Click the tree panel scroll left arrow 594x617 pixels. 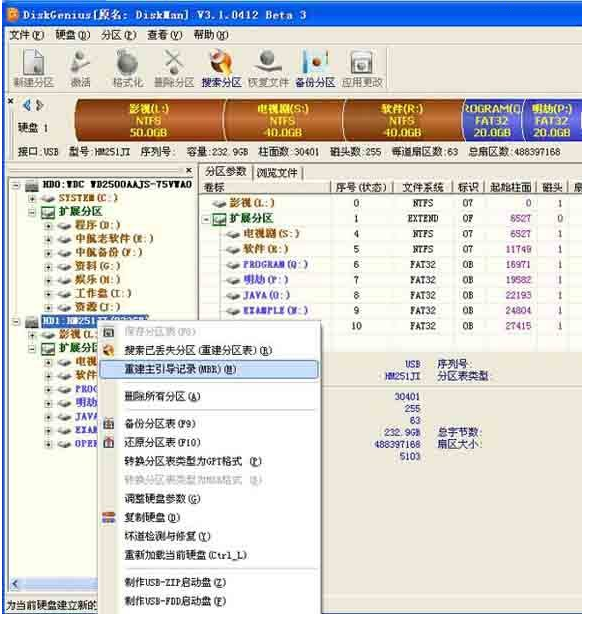click(15, 584)
